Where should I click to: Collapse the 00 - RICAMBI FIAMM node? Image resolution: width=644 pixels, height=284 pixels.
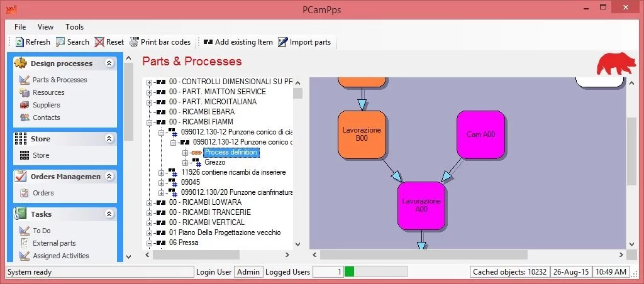[149, 123]
